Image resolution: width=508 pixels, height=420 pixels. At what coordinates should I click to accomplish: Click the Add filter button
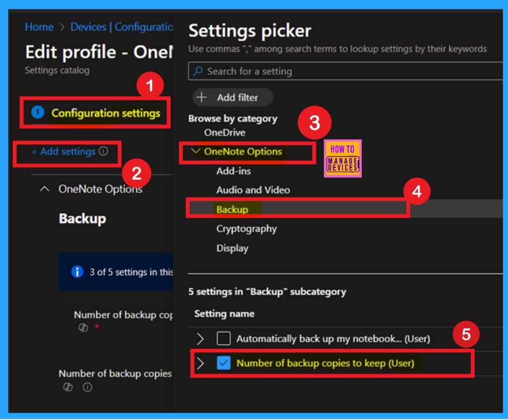click(x=233, y=97)
